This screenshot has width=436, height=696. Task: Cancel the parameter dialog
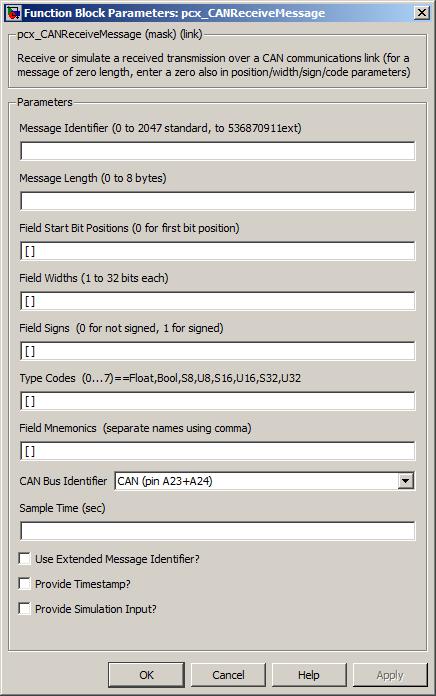[x=228, y=675]
